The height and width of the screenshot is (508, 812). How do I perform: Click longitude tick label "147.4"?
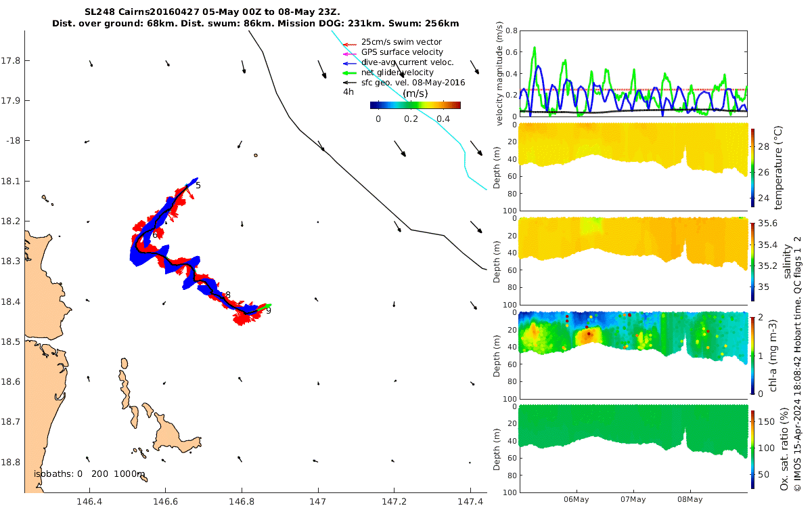471,502
